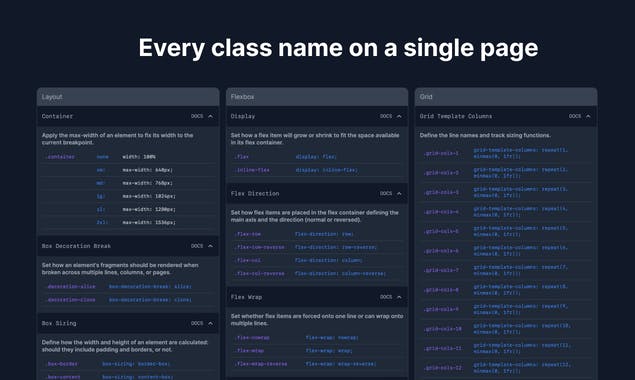This screenshot has height=380, width=635.
Task: Click the Box Sizing section title
Action: [59, 323]
